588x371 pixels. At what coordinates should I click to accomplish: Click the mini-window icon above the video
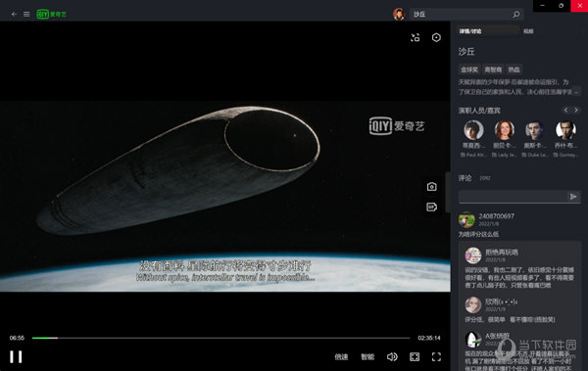(x=416, y=37)
